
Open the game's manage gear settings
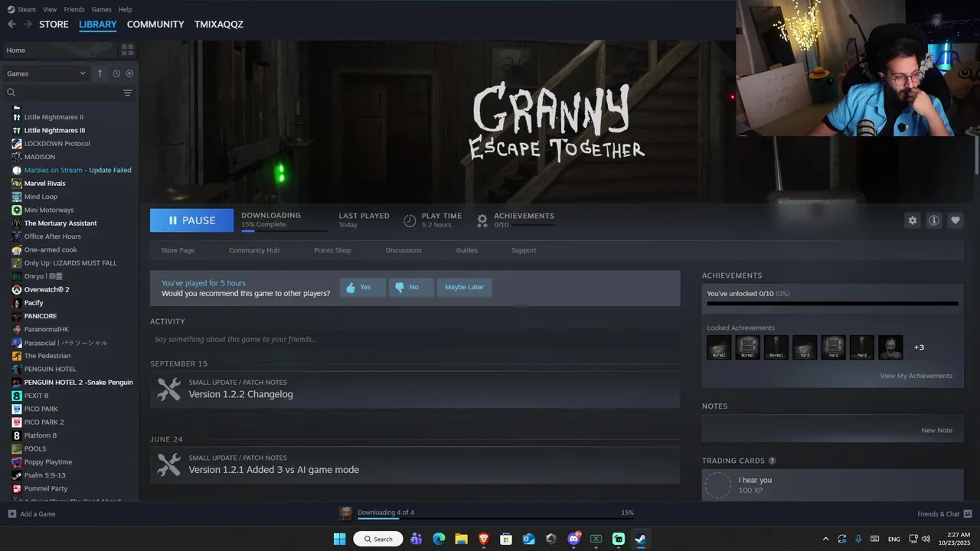[913, 220]
